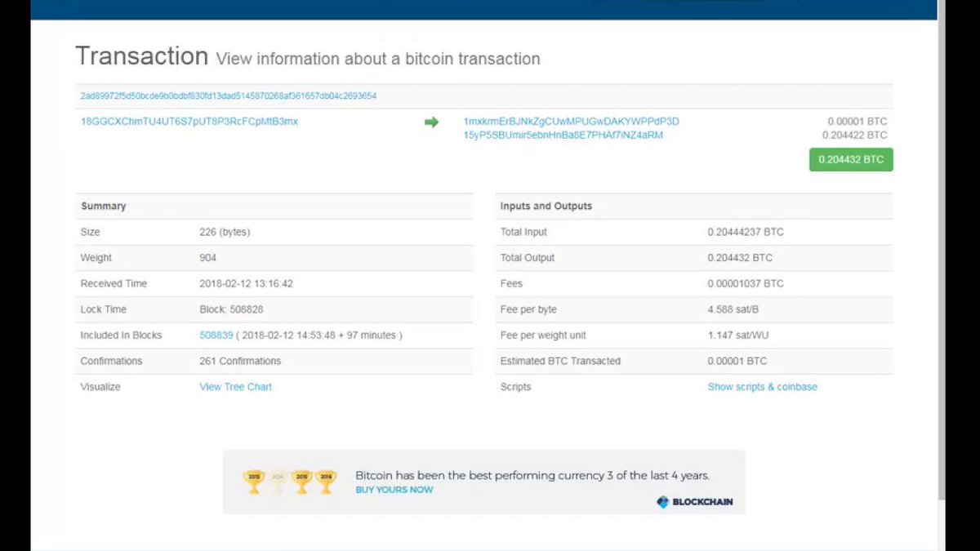Click the 2015 trophy icon
Viewport: 980px width, 551px height.
(301, 482)
